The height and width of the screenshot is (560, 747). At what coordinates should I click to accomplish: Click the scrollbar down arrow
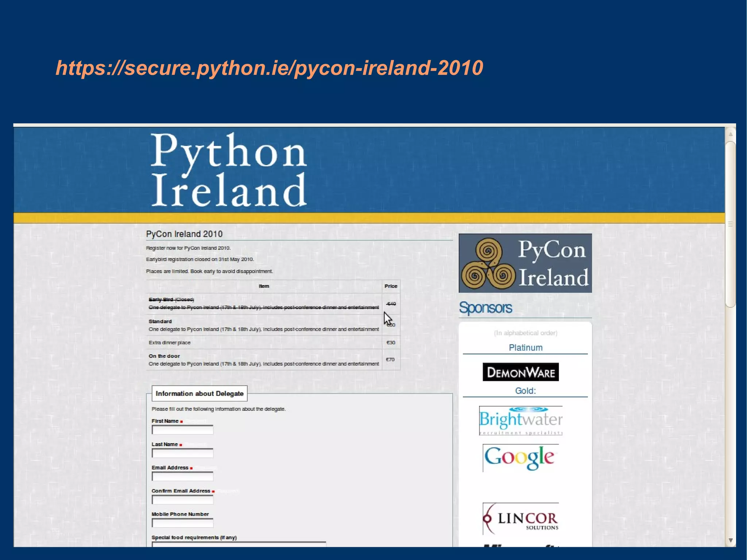click(730, 540)
